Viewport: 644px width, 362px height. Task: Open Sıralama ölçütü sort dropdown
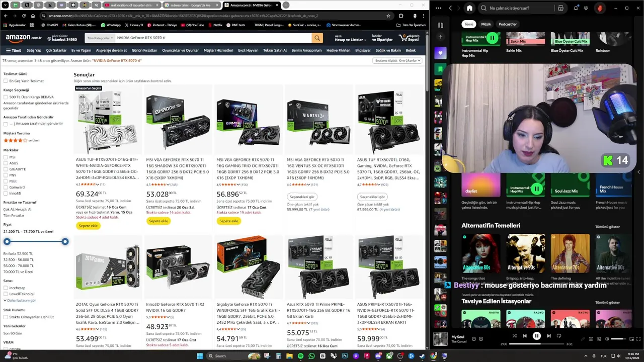(x=397, y=60)
